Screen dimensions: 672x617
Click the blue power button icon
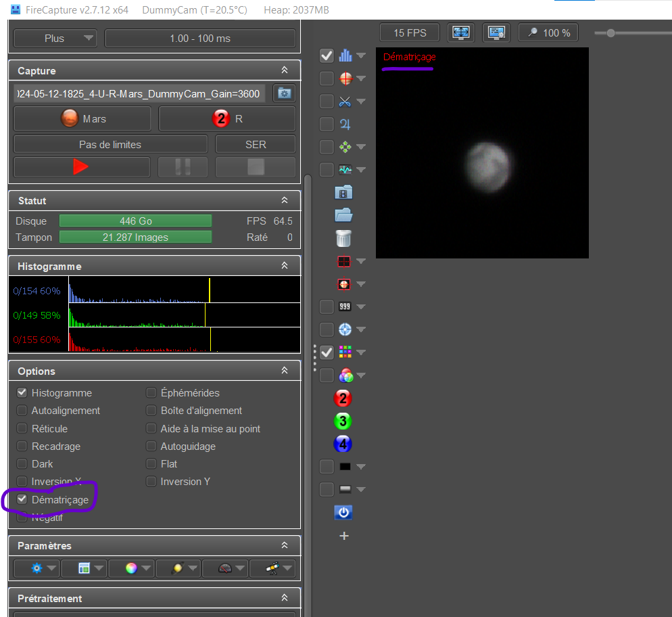point(343,512)
